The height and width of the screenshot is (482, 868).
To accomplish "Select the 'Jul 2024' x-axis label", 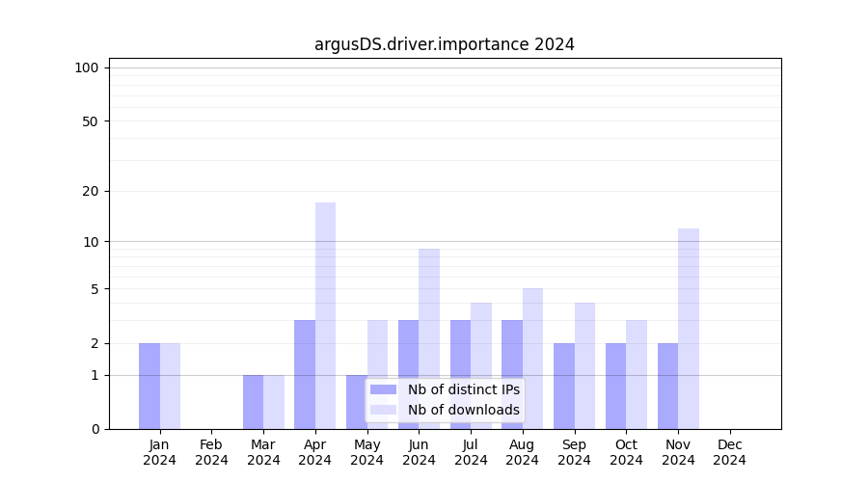I will (471, 452).
